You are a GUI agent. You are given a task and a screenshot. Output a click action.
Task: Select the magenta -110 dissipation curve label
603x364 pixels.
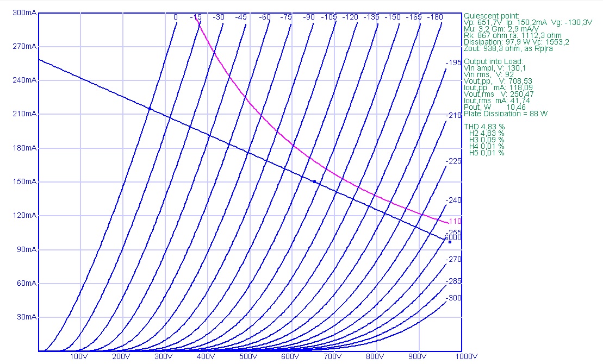click(x=455, y=222)
